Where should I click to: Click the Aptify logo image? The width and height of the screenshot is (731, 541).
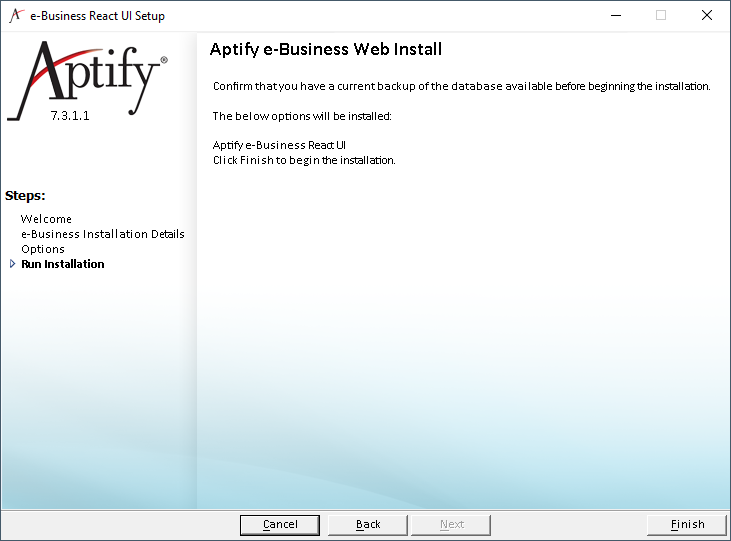pyautogui.click(x=87, y=80)
